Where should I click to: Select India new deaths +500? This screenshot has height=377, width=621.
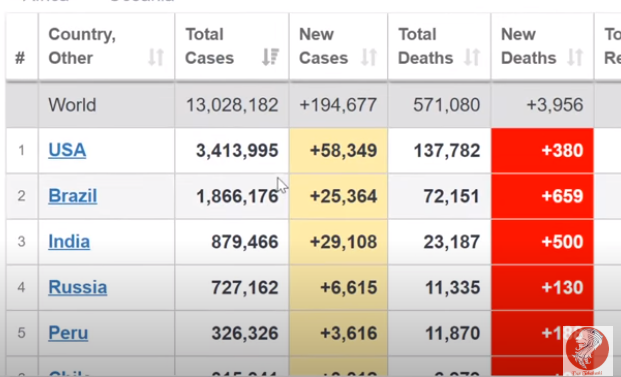coord(562,242)
